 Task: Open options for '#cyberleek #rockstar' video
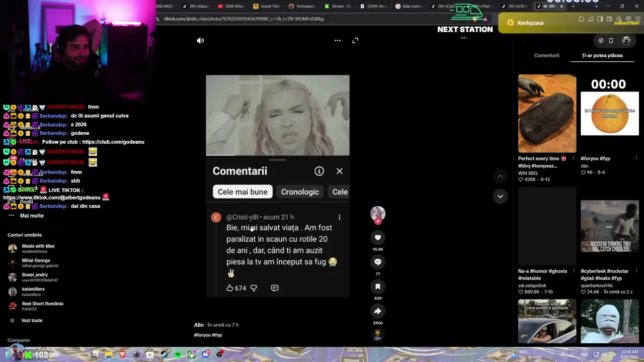tap(636, 271)
